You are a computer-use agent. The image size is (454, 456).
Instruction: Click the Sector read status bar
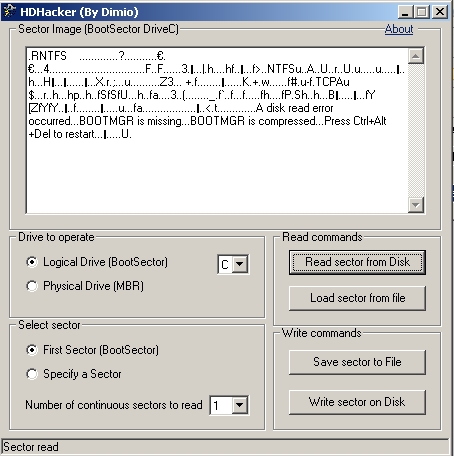coord(225,447)
